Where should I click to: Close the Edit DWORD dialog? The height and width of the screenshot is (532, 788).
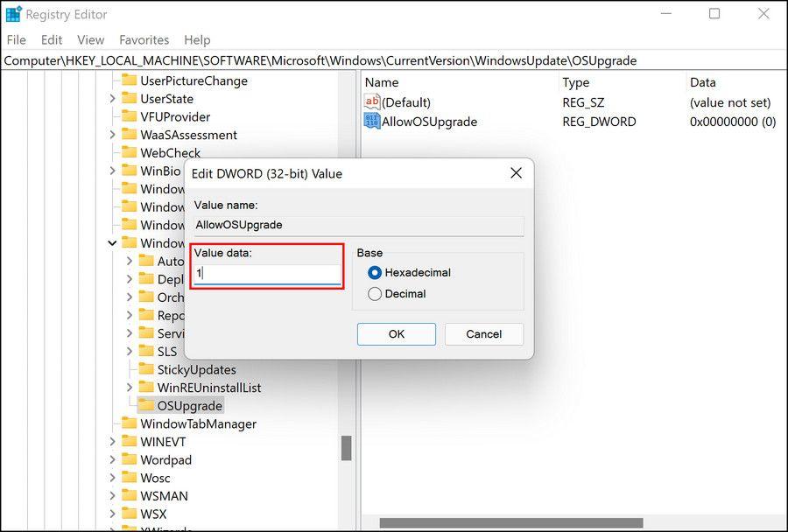coord(517,173)
